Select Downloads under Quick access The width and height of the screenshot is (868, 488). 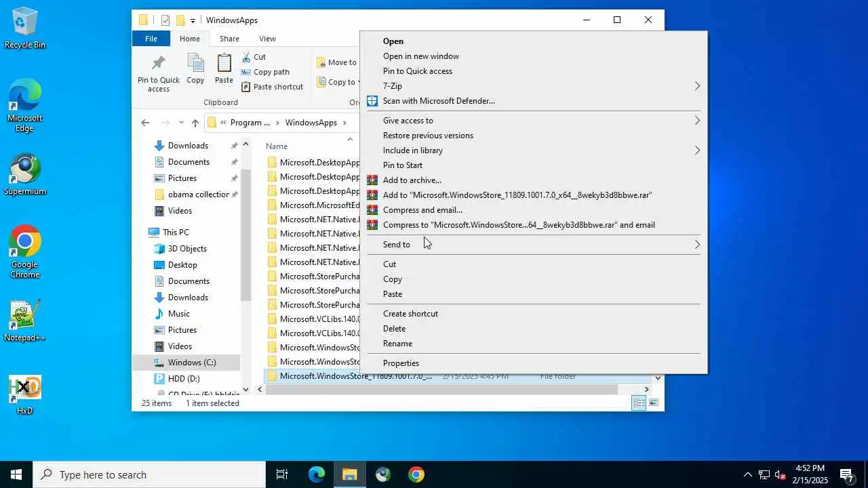pyautogui.click(x=188, y=146)
